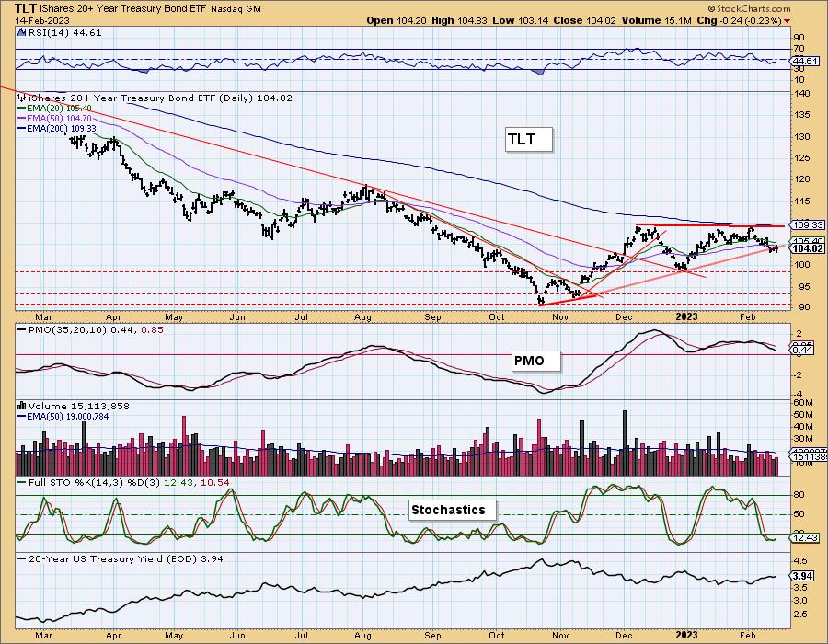Click the volume bars icon in legend
The image size is (828, 644).
(x=22, y=406)
